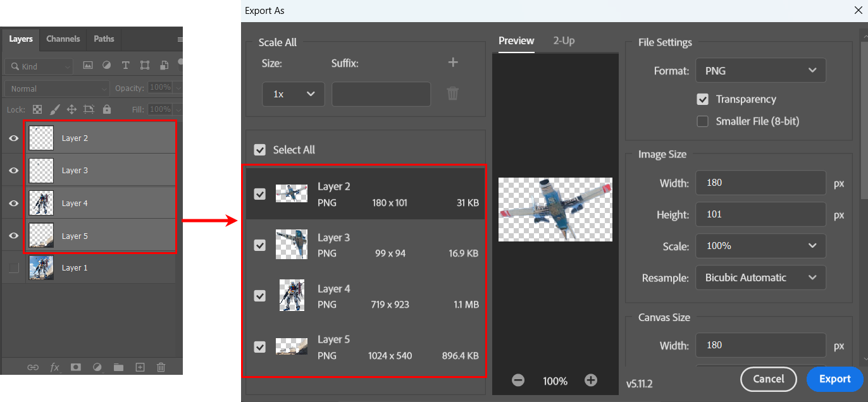Uncheck Layer 4 export checkbox
Viewport: 868px width, 402px height.
[x=259, y=296]
